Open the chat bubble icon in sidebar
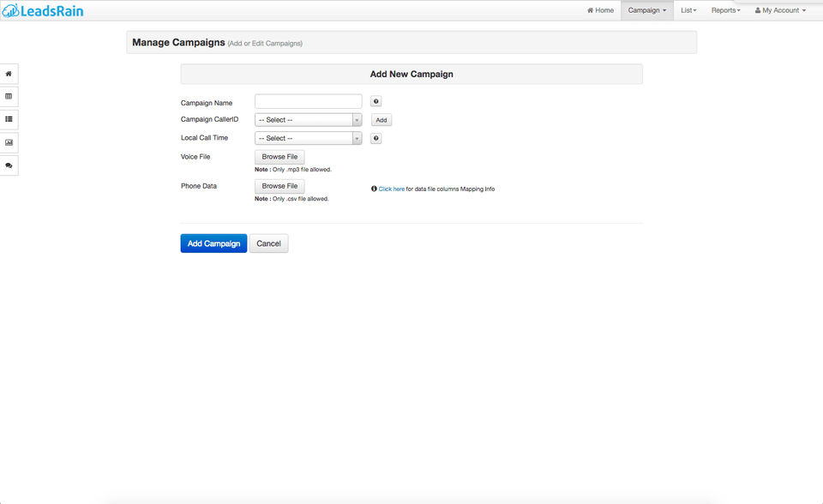 [9, 165]
